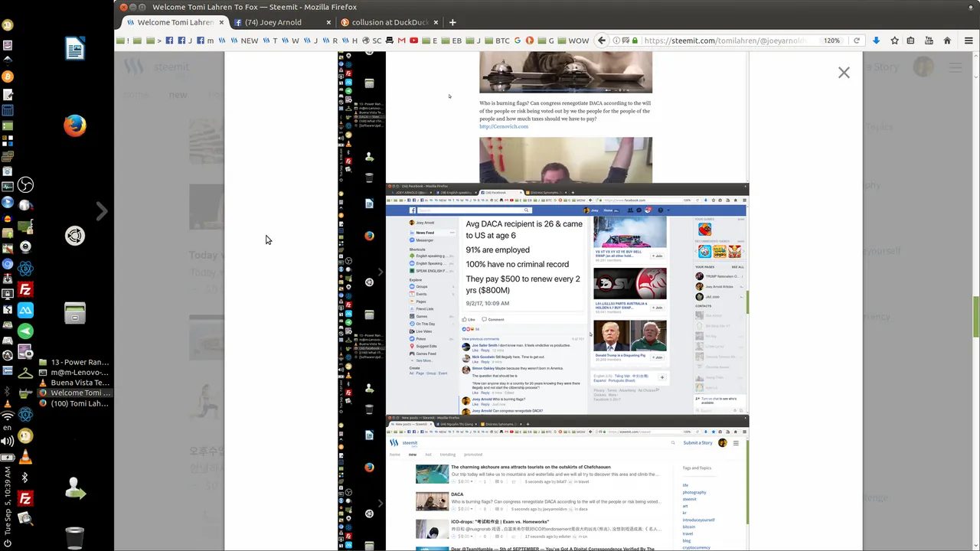Open the Google bookmark icon
This screenshot has height=551, width=980.
tap(518, 41)
